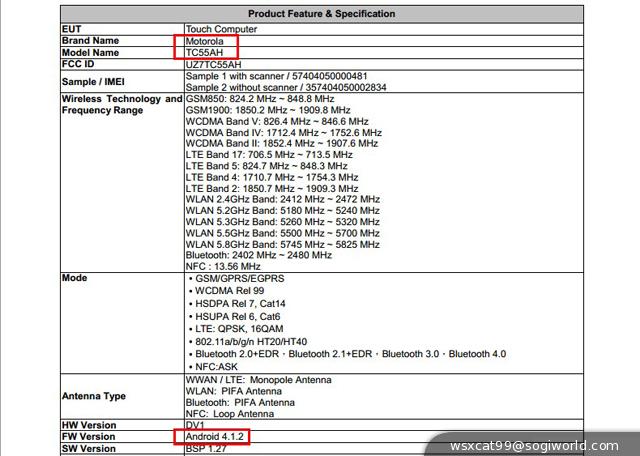Screen dimensions: 640x456
Task: Click the HW Version value DV1
Action: click(195, 425)
